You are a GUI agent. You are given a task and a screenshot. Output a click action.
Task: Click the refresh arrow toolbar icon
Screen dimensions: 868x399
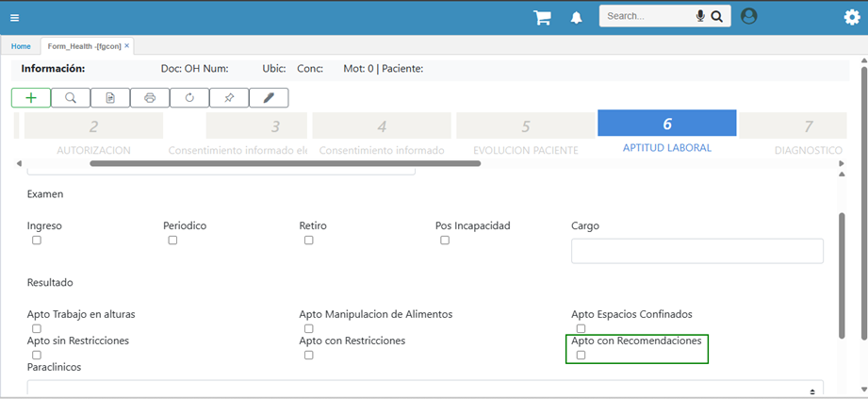(189, 97)
